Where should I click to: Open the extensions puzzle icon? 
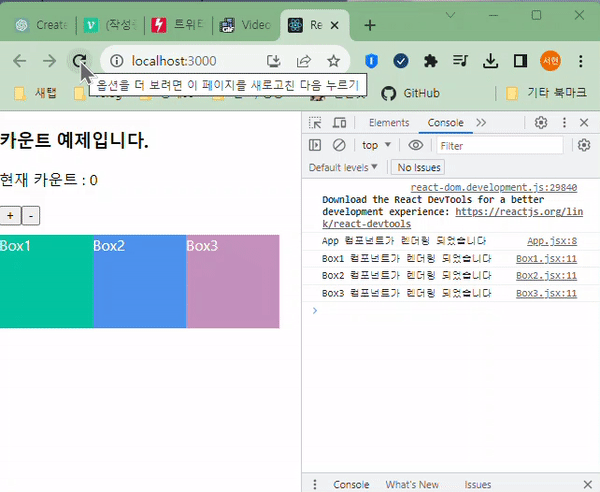(x=430, y=61)
